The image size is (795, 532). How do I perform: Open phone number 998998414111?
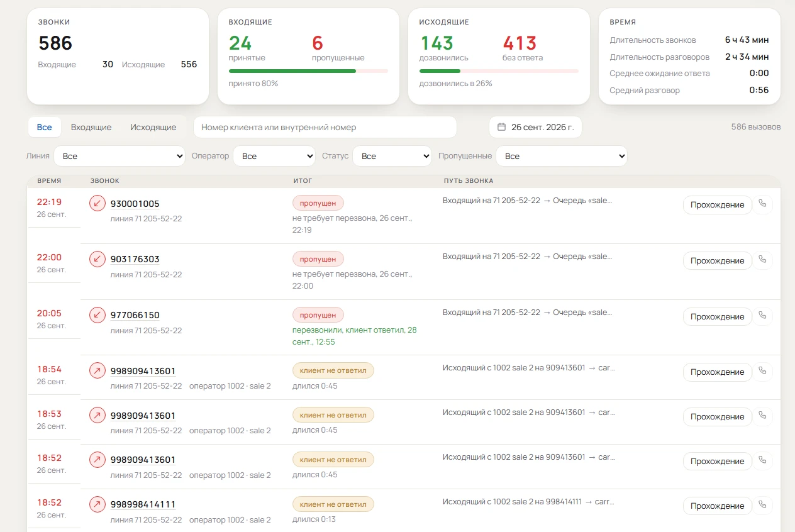pos(143,504)
